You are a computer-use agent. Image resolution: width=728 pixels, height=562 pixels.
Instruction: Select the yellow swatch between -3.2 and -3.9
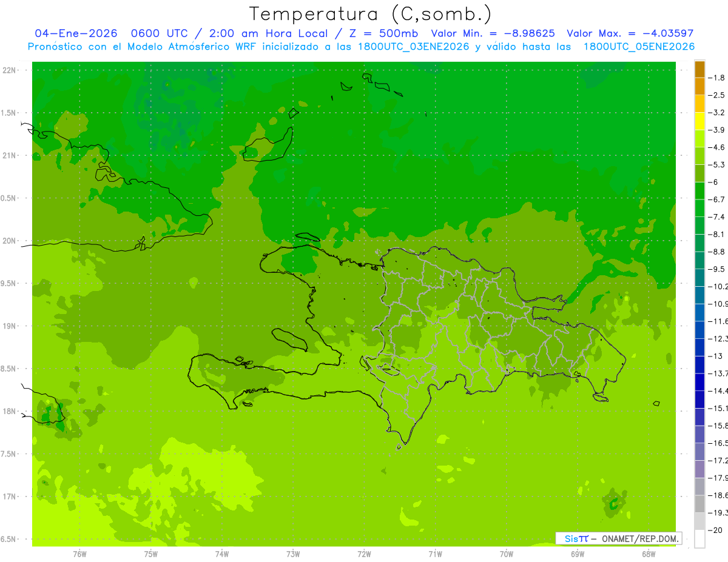pos(699,121)
